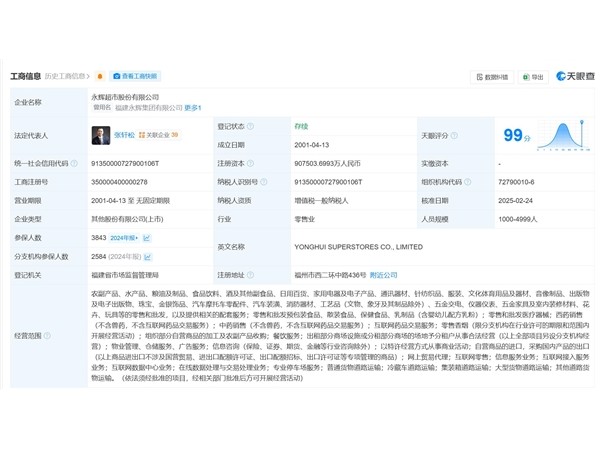The image size is (600, 450).
Task: Click trend chart icon beside 参保人数 3843
Action: (x=147, y=238)
